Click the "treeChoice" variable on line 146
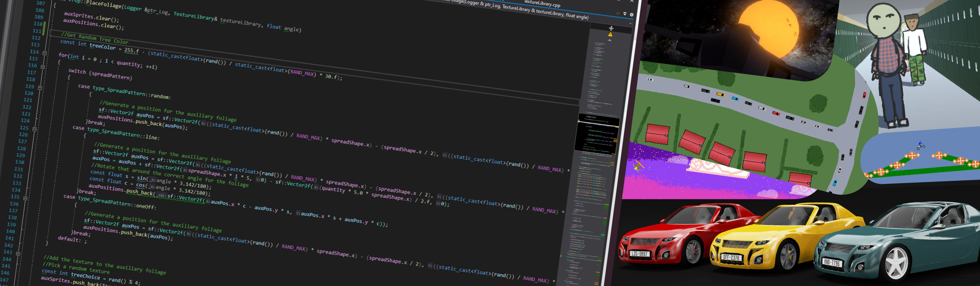The image size is (980, 286). (85, 276)
